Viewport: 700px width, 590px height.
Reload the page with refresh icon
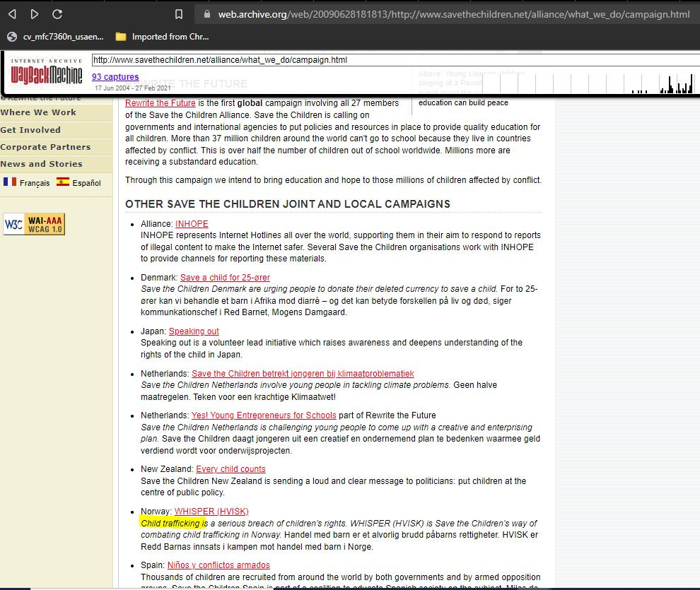coord(57,14)
